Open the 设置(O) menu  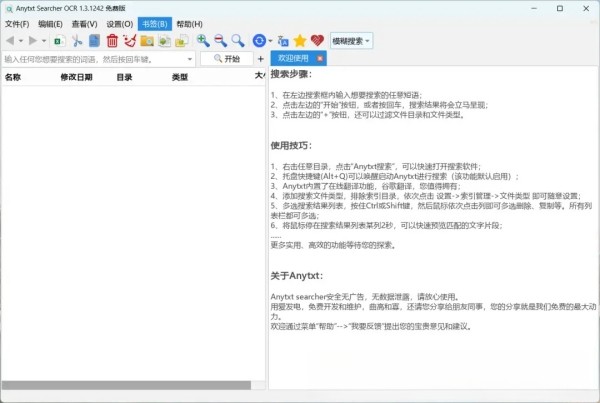(120, 23)
